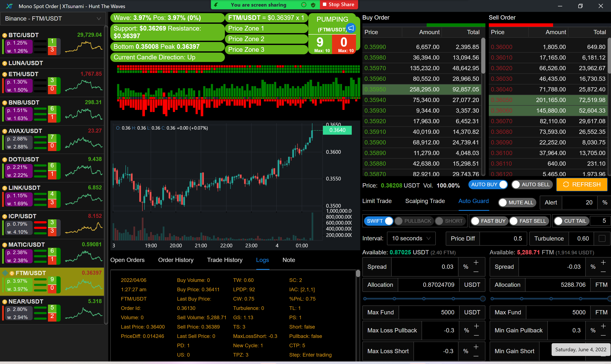Select the Logs tab
The width and height of the screenshot is (611, 364).
262,260
